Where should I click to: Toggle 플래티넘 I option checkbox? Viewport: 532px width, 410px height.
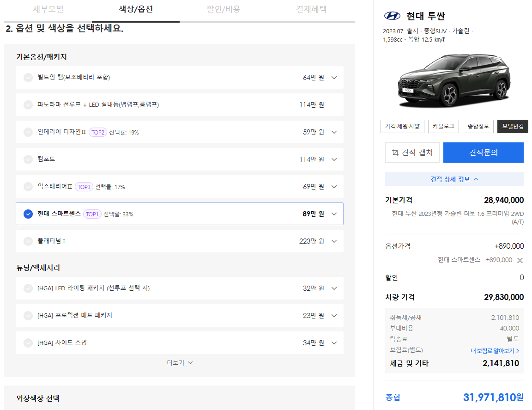tap(28, 241)
